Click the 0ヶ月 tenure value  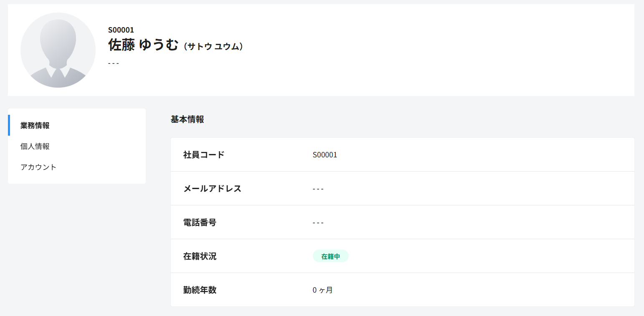[322, 290]
